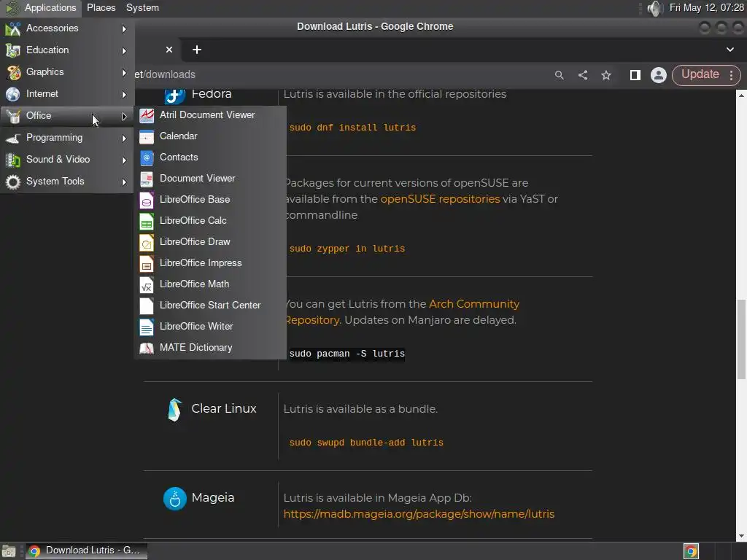
Task: Open the System menu
Action: [142, 7]
